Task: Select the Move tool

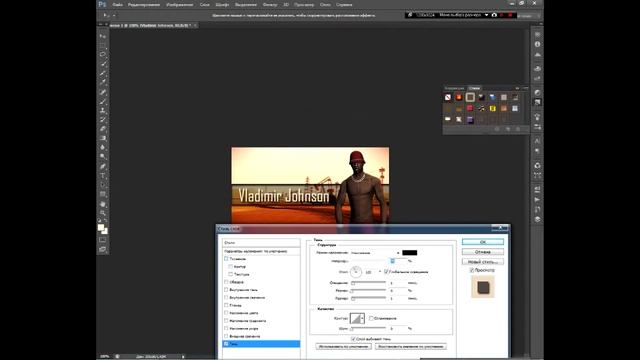Action: (x=102, y=36)
